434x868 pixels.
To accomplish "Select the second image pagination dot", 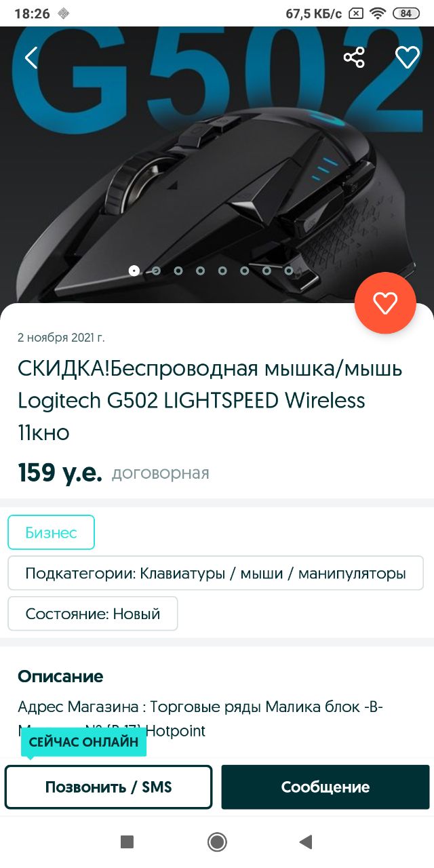I will (156, 271).
